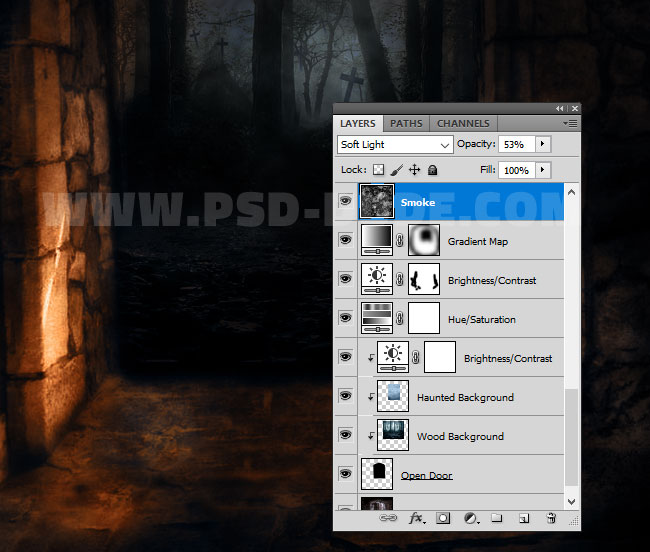Click clipped Brightness/Contrast white mask thumbnail
The image size is (650, 552).
(x=440, y=357)
